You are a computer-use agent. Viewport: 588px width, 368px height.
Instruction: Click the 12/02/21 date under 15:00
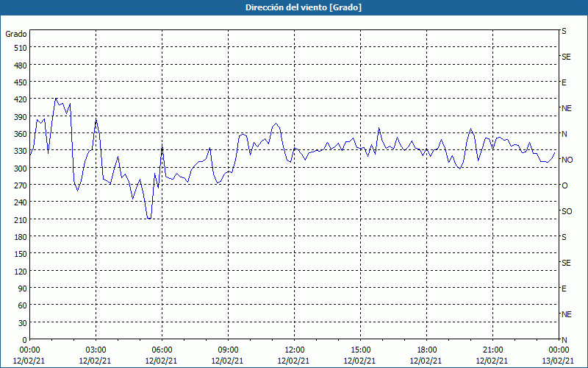(359, 361)
